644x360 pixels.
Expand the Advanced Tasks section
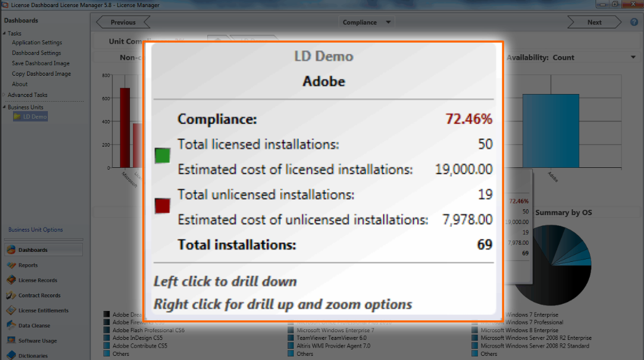(x=4, y=95)
